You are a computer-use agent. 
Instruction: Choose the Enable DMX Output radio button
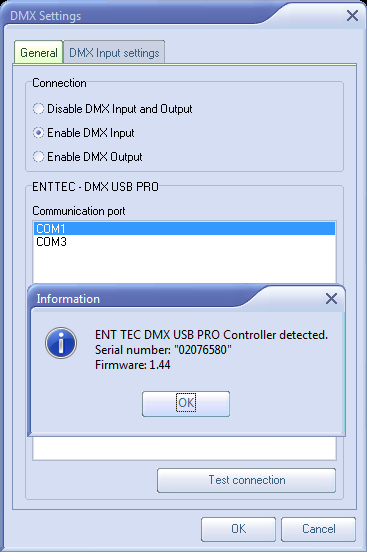tap(87, 157)
